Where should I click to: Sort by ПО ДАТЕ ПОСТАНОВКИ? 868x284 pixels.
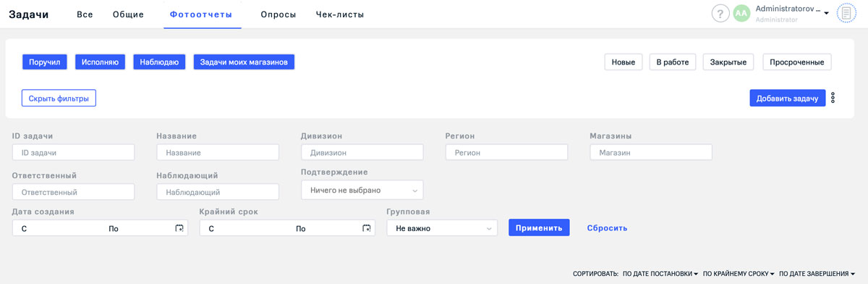(x=660, y=274)
